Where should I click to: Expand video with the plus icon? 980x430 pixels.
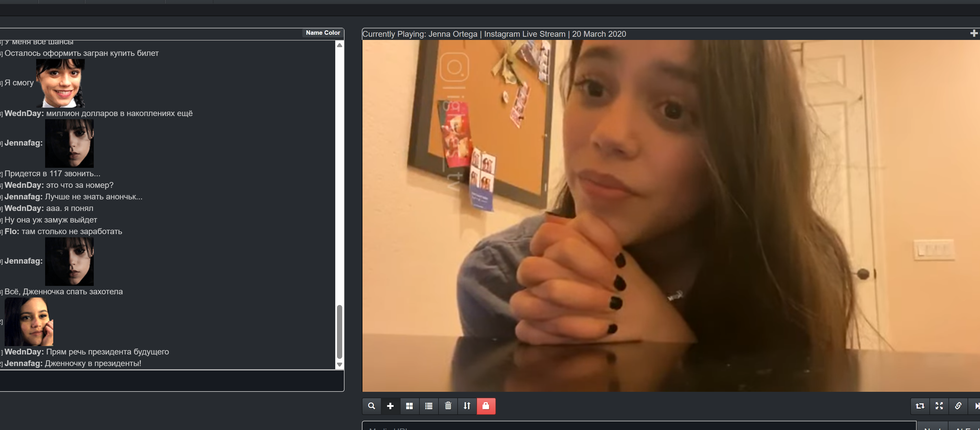coord(974,34)
